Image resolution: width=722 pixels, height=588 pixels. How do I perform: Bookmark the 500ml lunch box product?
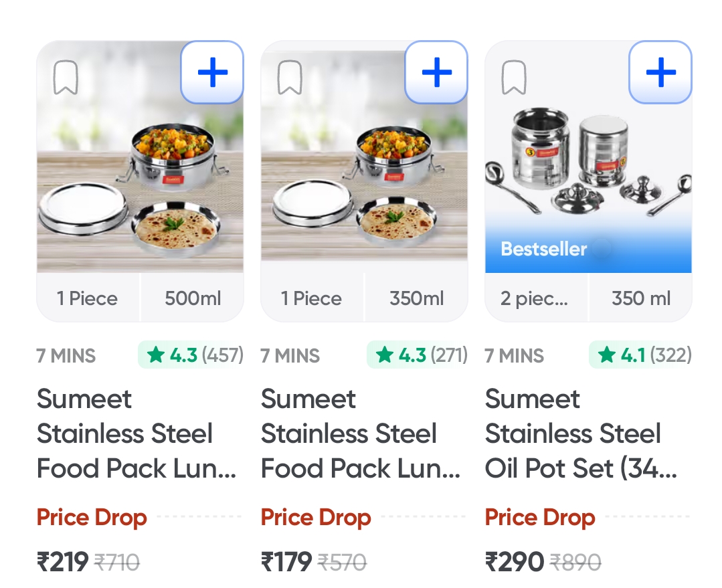coord(66,78)
